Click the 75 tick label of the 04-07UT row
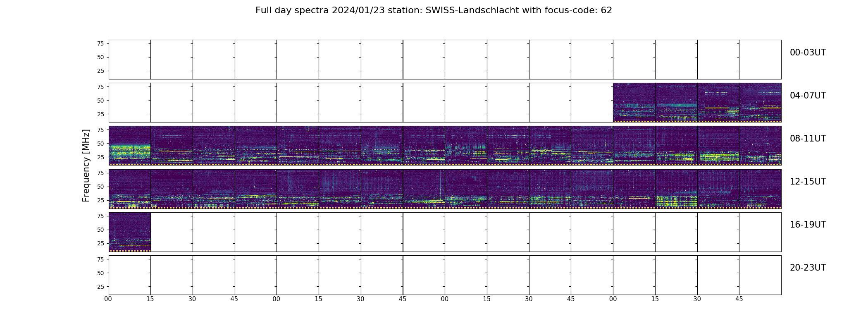The width and height of the screenshot is (868, 331). tap(100, 87)
